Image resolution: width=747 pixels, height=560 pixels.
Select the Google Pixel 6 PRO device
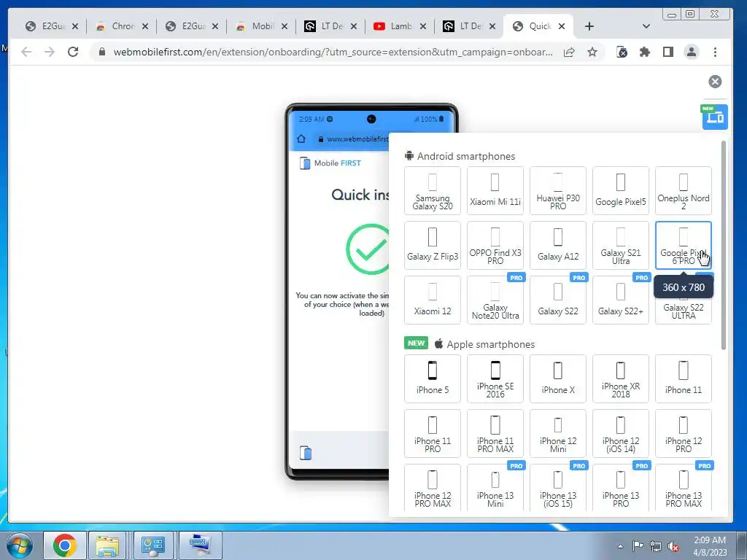[683, 245]
